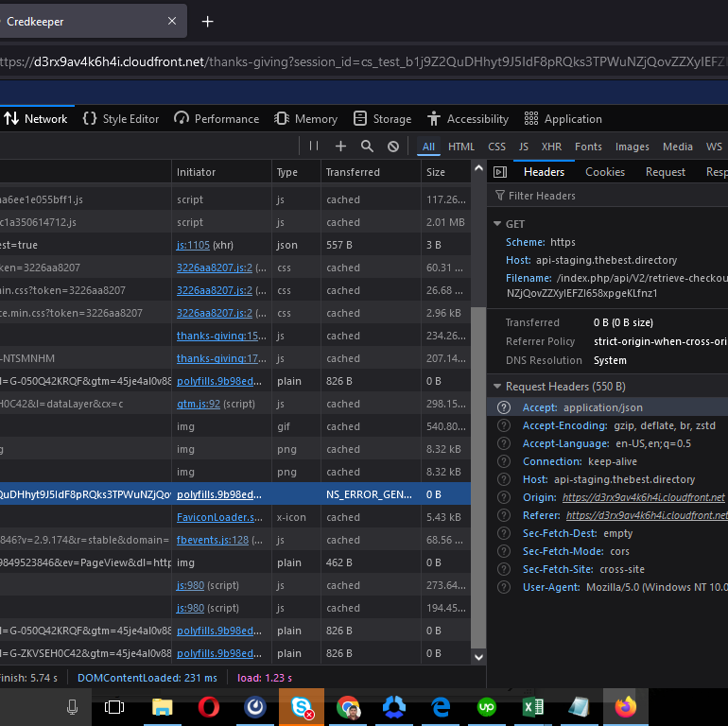Open request blocking icon

tap(393, 147)
